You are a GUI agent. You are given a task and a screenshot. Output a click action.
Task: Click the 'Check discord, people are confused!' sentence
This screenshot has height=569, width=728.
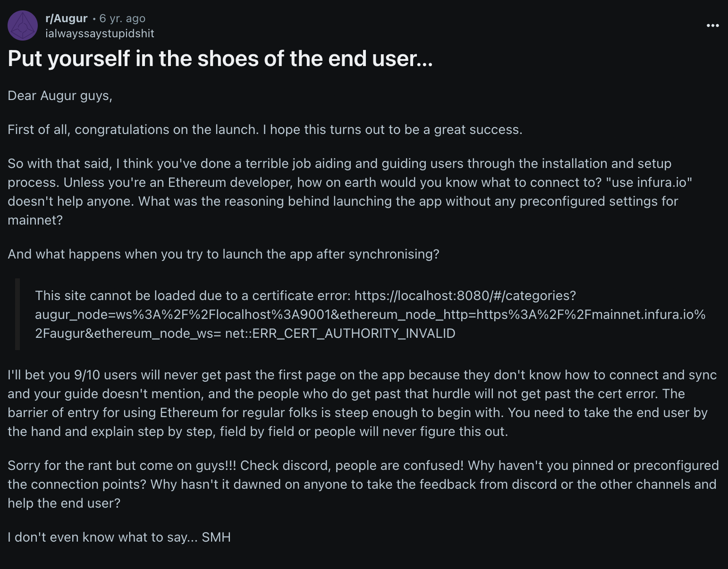352,466
